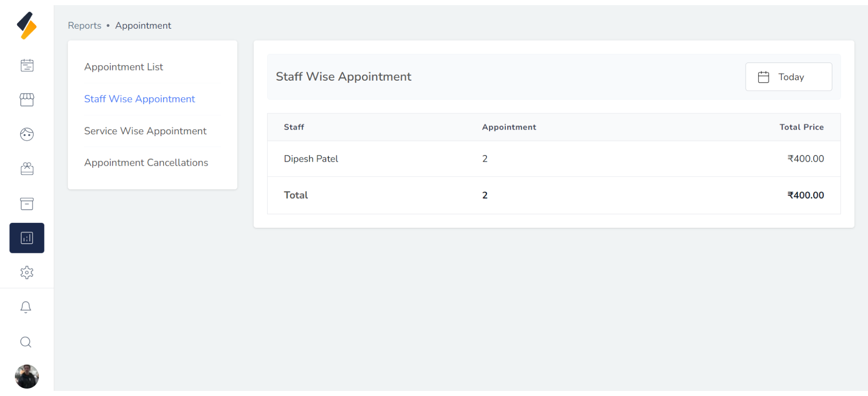Click the Dipesh Patel staff row
The width and height of the screenshot is (868, 396).
(x=311, y=159)
